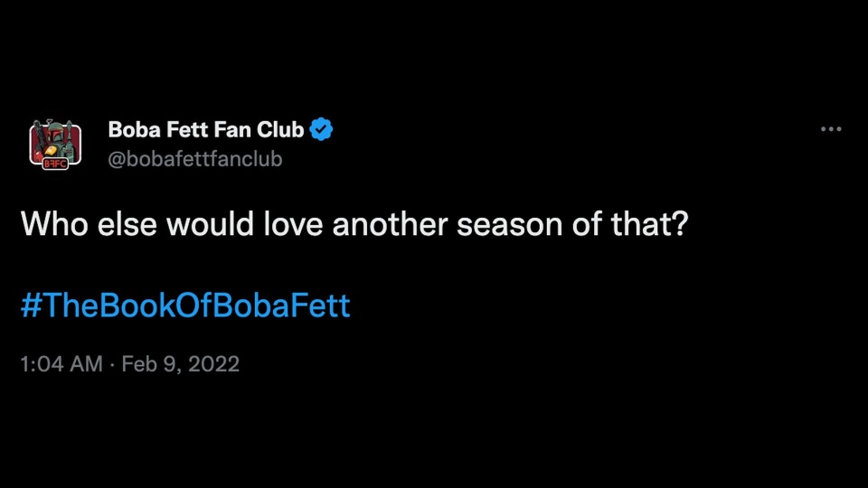This screenshot has height=488, width=868.
Task: Click the word "Who" starting the tweet
Action: (x=54, y=224)
